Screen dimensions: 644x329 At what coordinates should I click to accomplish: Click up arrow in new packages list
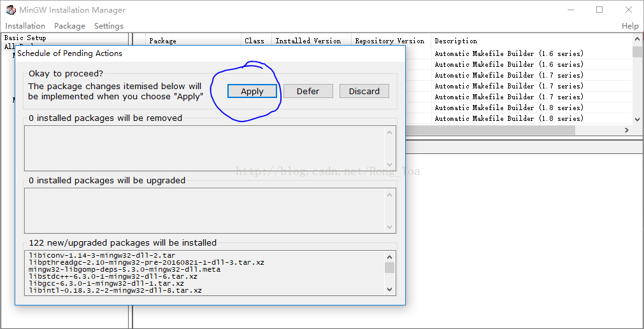390,257
